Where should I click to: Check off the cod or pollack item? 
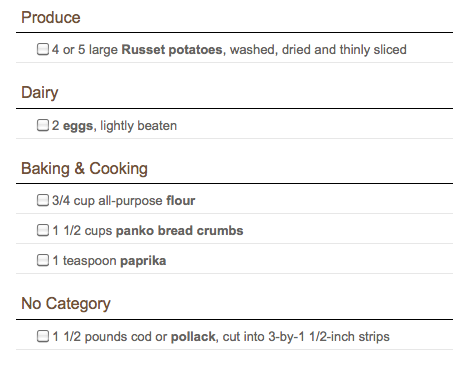pos(43,336)
